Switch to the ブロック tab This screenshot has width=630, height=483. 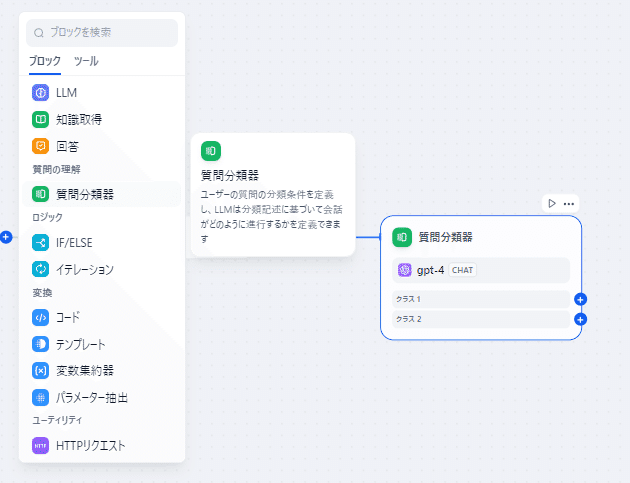(x=45, y=61)
